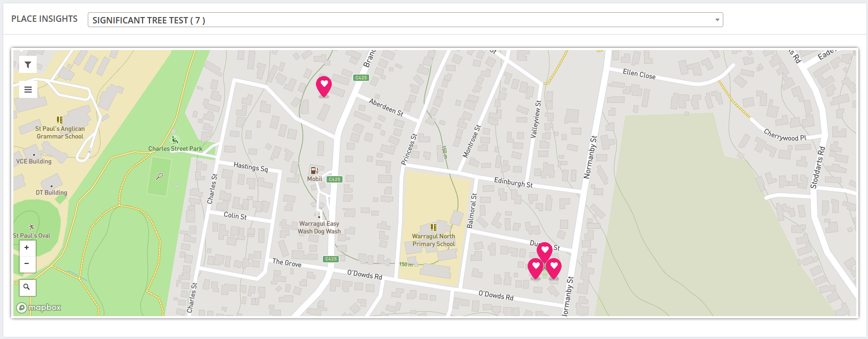Image resolution: width=868 pixels, height=339 pixels.
Task: Click the Warragul North Primary School icon
Action: click(433, 228)
